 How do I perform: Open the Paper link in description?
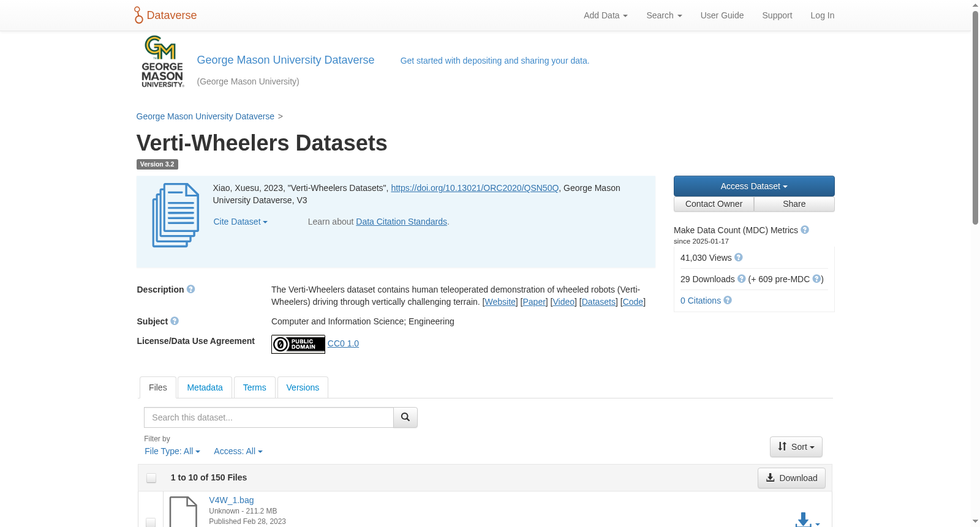[x=534, y=302]
